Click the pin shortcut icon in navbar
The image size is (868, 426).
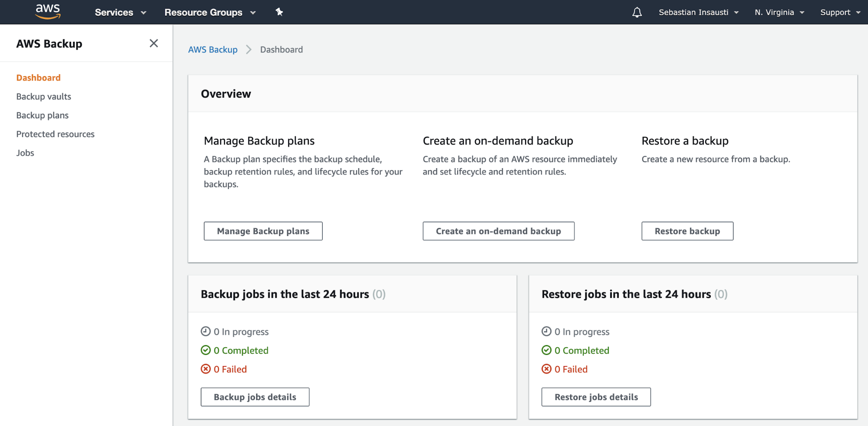click(279, 12)
